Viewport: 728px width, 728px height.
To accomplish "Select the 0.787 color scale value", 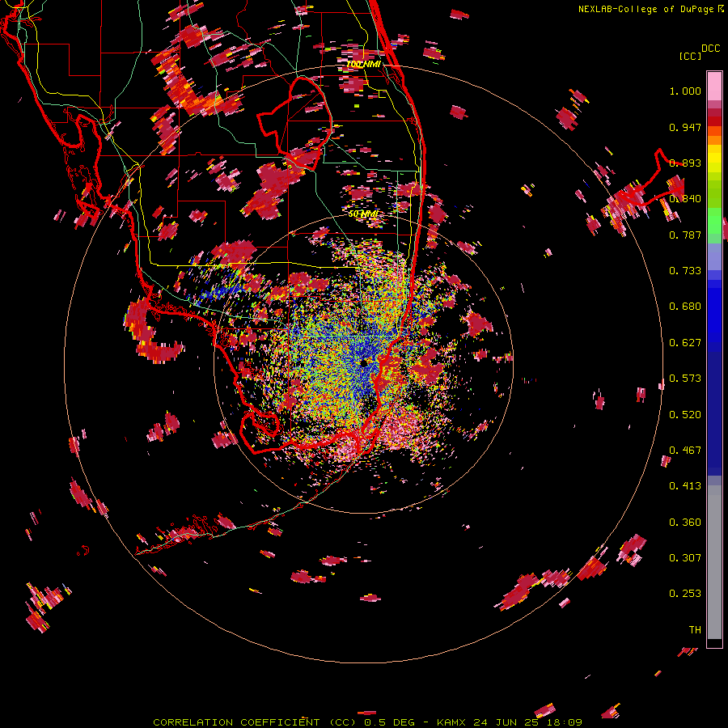I will pos(685,235).
